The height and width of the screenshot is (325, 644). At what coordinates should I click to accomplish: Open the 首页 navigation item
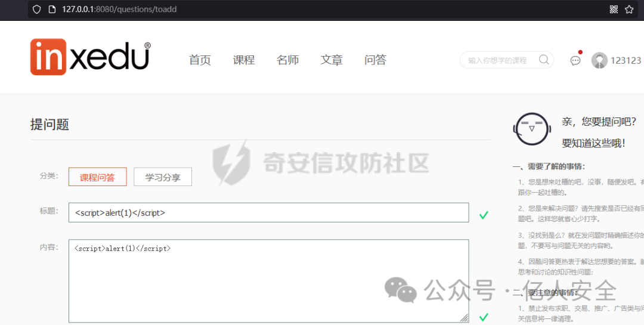pos(200,60)
